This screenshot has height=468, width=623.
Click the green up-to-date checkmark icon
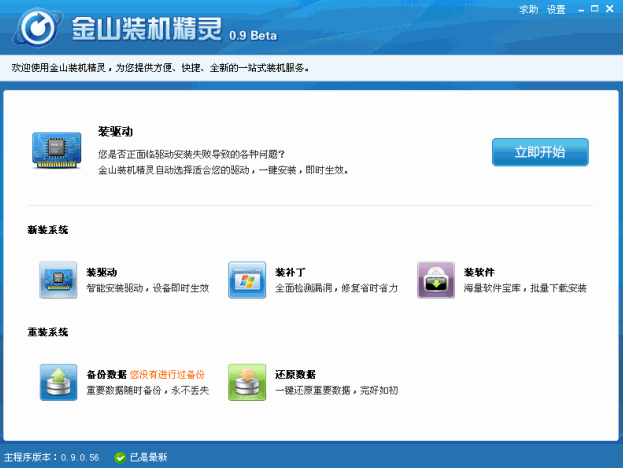(120, 458)
